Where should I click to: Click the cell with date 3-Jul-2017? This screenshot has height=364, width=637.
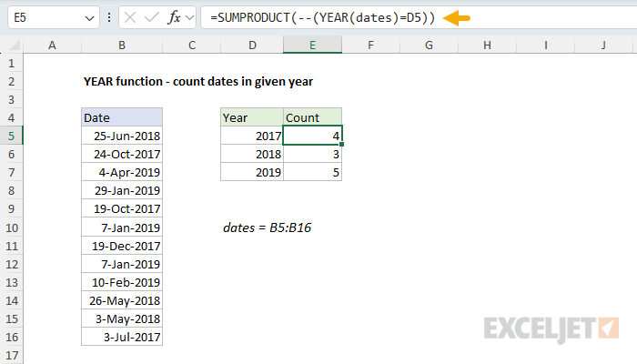click(x=122, y=337)
